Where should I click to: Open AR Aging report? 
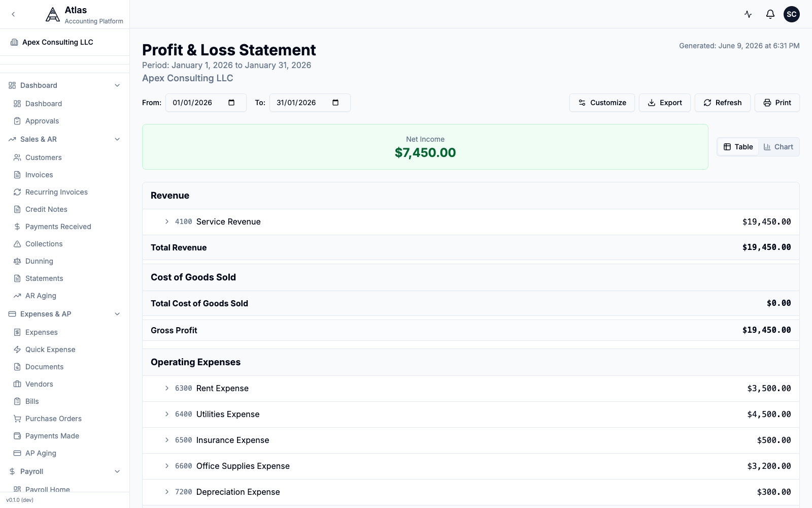pyautogui.click(x=41, y=296)
